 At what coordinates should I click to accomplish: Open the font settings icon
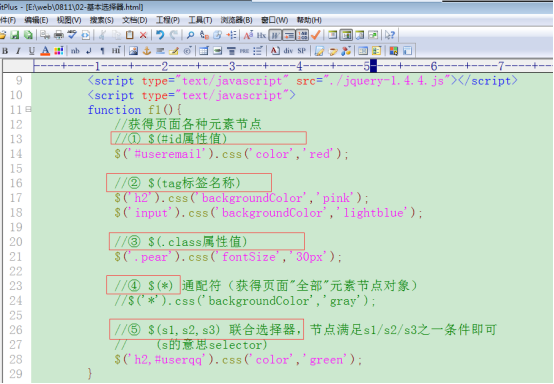point(248,35)
